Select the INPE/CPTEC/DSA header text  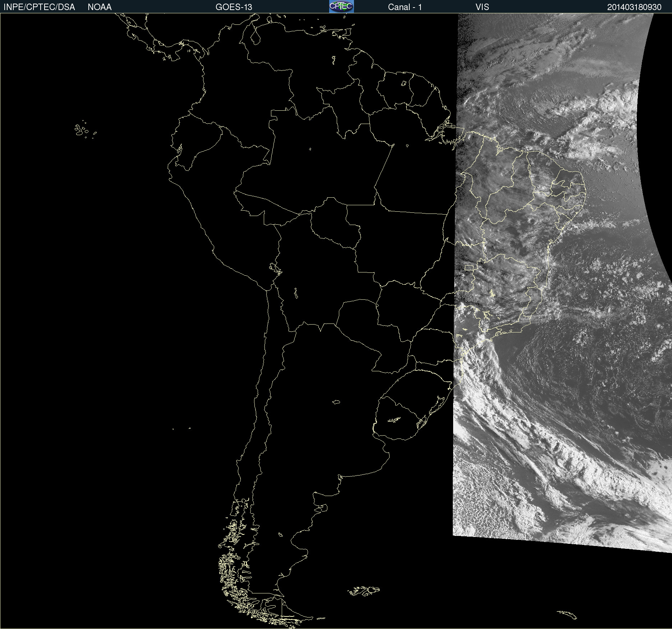point(39,7)
